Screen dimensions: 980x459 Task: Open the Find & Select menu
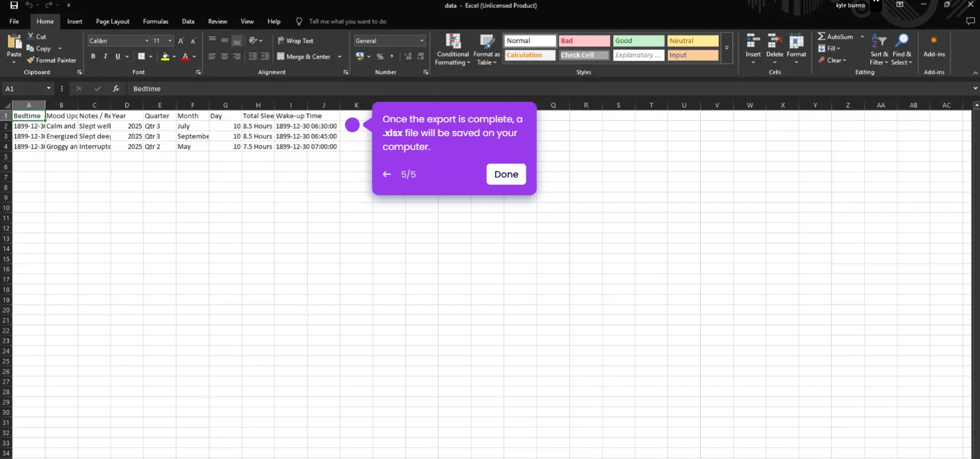click(902, 50)
